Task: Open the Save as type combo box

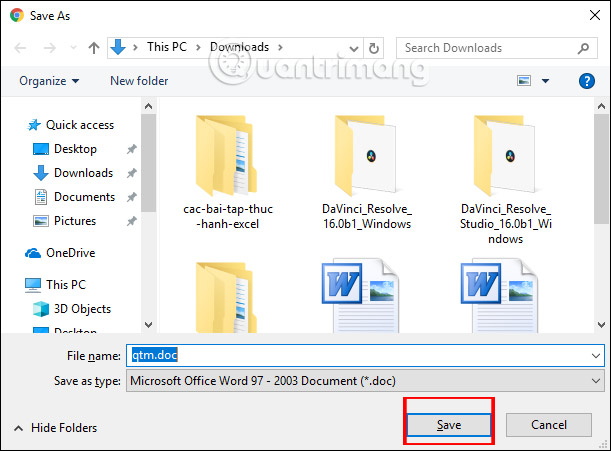Action: [365, 380]
